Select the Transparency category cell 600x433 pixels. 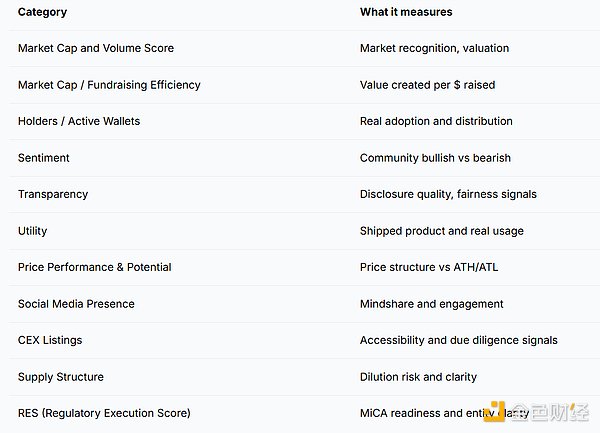click(x=53, y=194)
